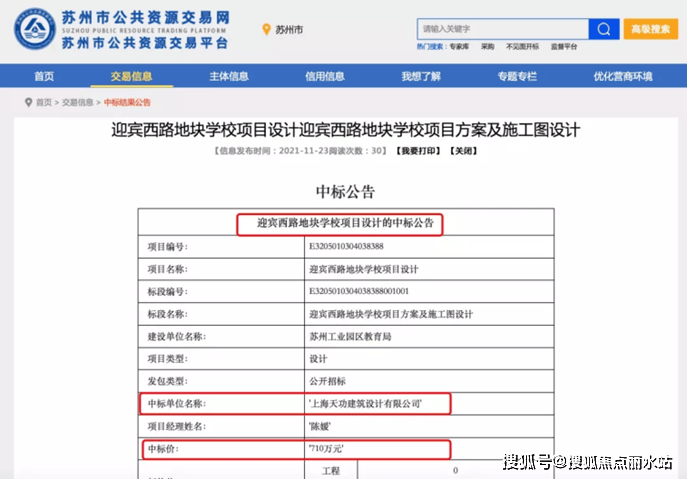Click project manager name 陈媛
Viewport: 687px width, 479px height.
320,426
